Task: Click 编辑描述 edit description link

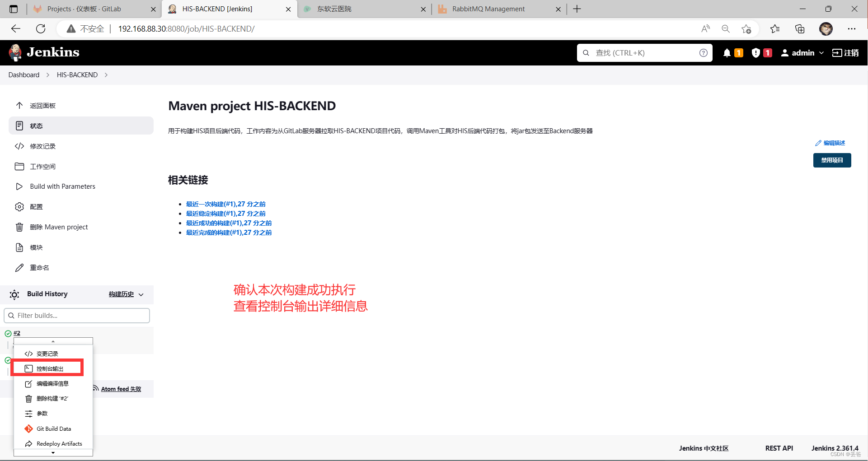Action: pyautogui.click(x=830, y=143)
